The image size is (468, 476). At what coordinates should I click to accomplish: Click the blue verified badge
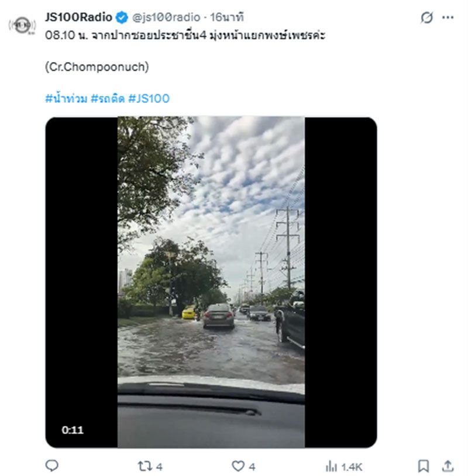pyautogui.click(x=122, y=18)
